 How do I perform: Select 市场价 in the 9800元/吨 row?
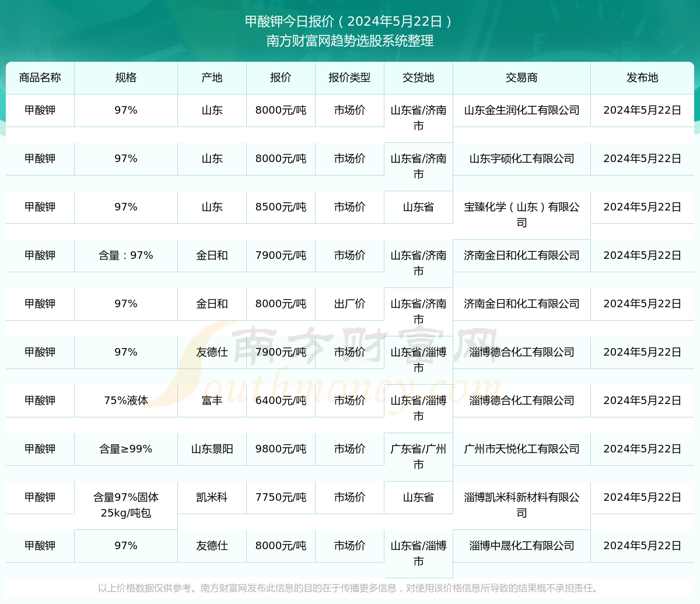(x=349, y=449)
